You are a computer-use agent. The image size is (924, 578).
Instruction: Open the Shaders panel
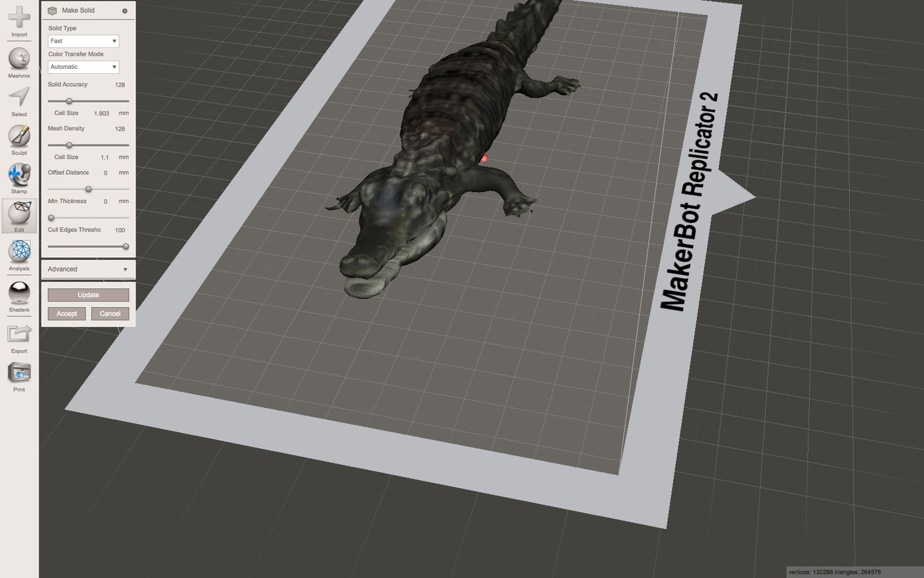pyautogui.click(x=19, y=296)
